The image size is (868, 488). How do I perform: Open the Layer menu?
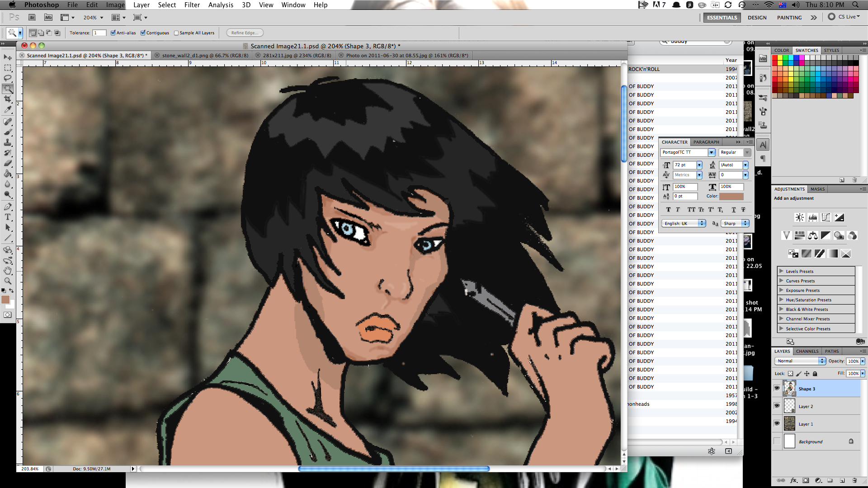(x=142, y=5)
